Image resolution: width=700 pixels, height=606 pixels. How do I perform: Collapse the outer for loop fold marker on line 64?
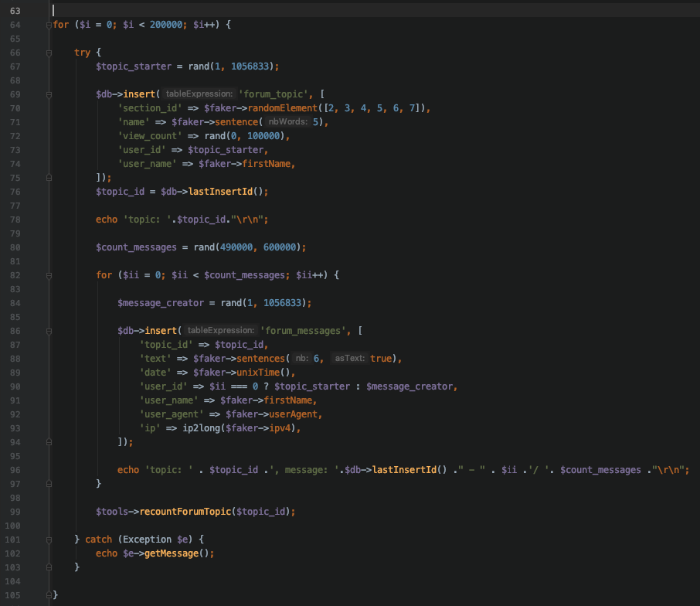point(49,25)
